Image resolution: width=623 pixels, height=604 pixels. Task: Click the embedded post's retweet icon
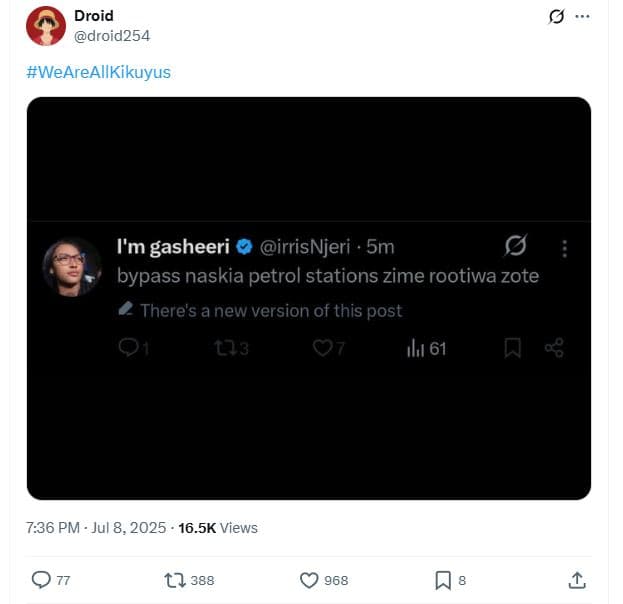click(x=225, y=348)
